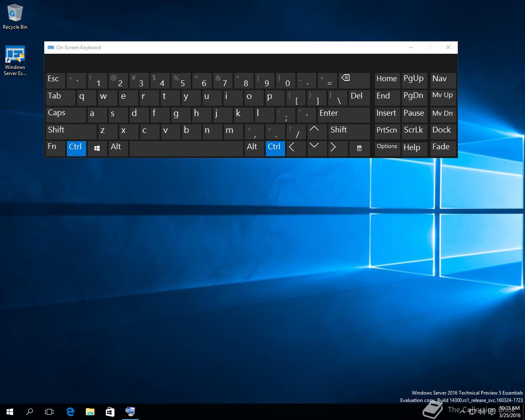525x420 pixels.
Task: Open the Store from taskbar
Action: (110, 411)
